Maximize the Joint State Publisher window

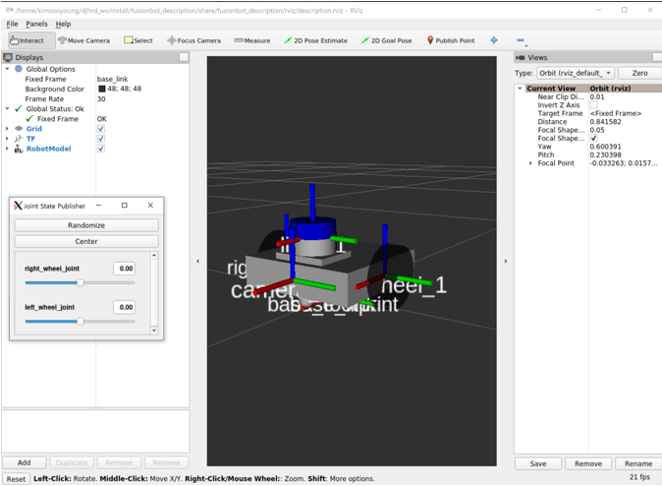(x=125, y=205)
